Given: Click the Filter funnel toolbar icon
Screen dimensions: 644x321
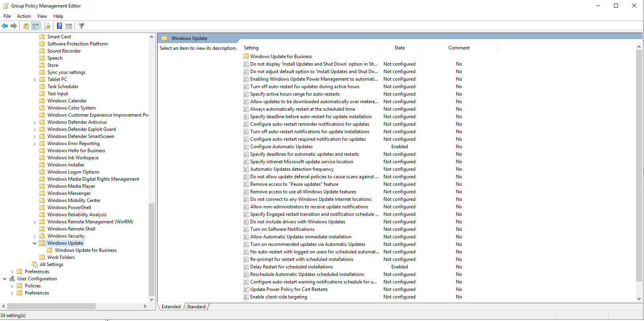Looking at the screenshot, I should click(81, 26).
